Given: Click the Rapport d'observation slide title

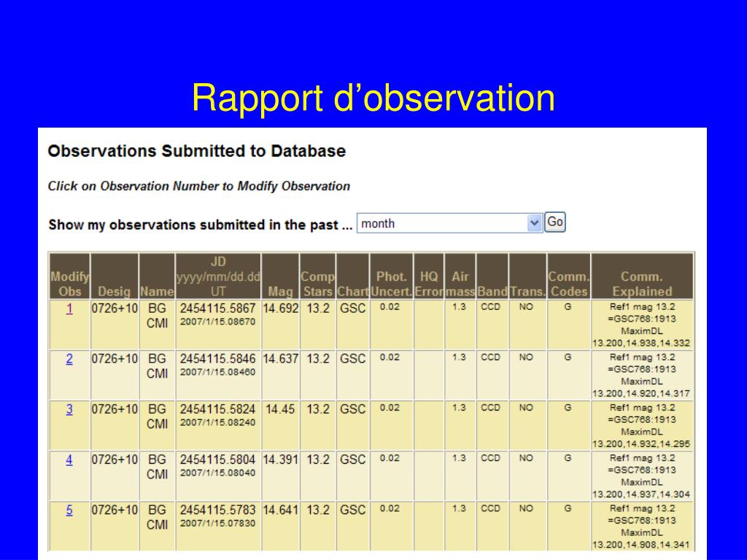Looking at the screenshot, I should (x=373, y=98).
